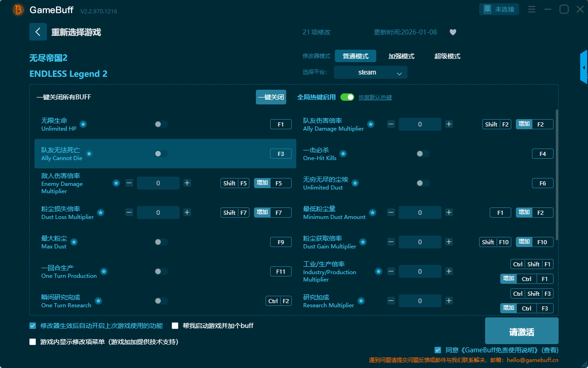The width and height of the screenshot is (588, 368).
Task: Expand the blue side panel arrow
Action: pyautogui.click(x=584, y=68)
